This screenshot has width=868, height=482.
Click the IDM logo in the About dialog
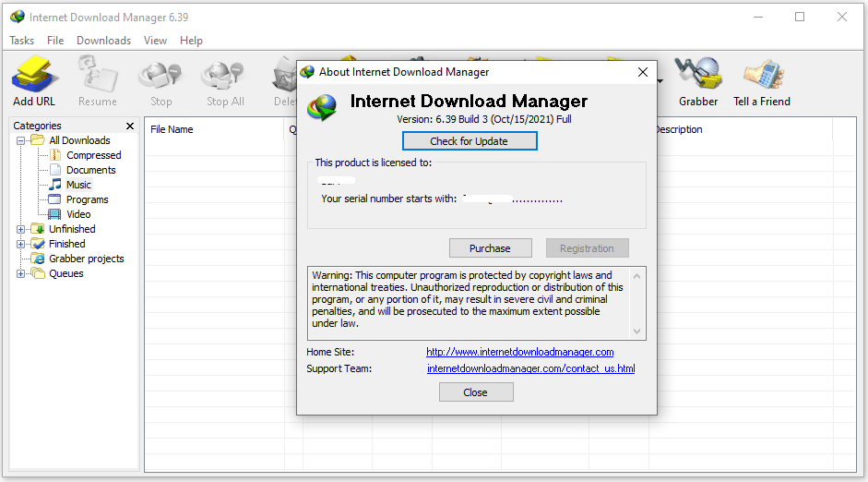point(322,107)
